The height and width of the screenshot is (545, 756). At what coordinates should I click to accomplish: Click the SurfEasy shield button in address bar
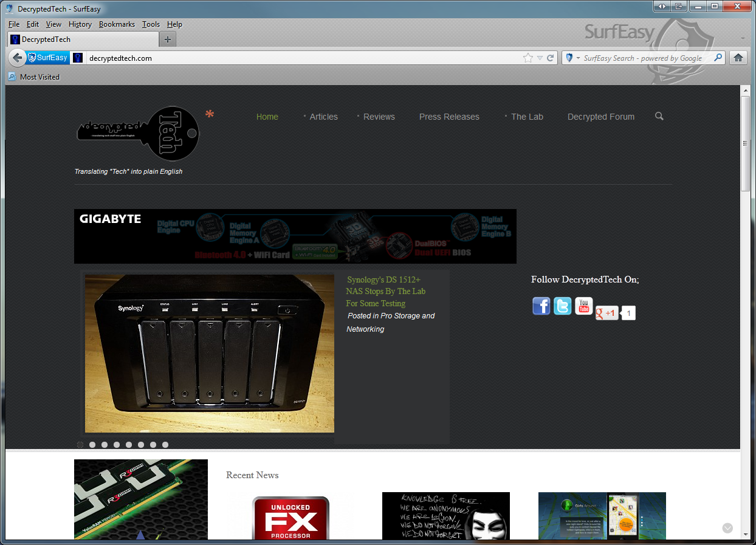pyautogui.click(x=48, y=58)
